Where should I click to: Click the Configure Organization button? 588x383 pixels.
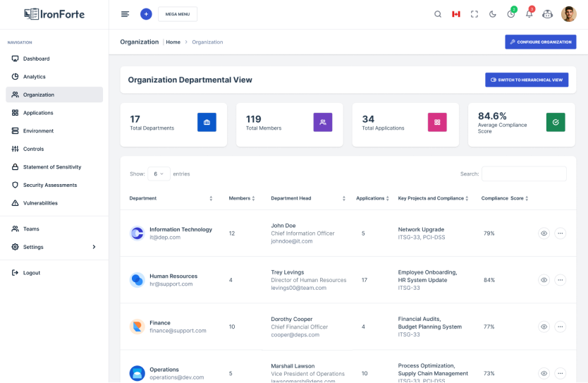pos(540,42)
